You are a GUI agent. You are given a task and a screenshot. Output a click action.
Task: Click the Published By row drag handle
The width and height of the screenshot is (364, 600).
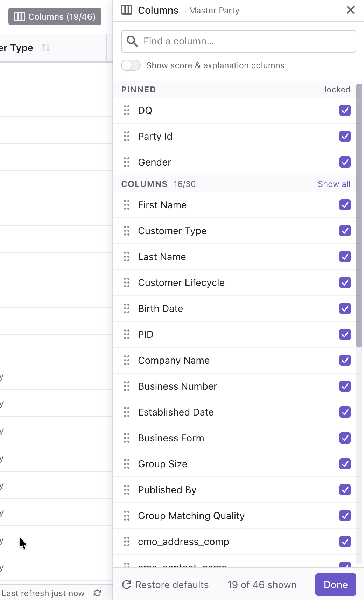pos(127,490)
